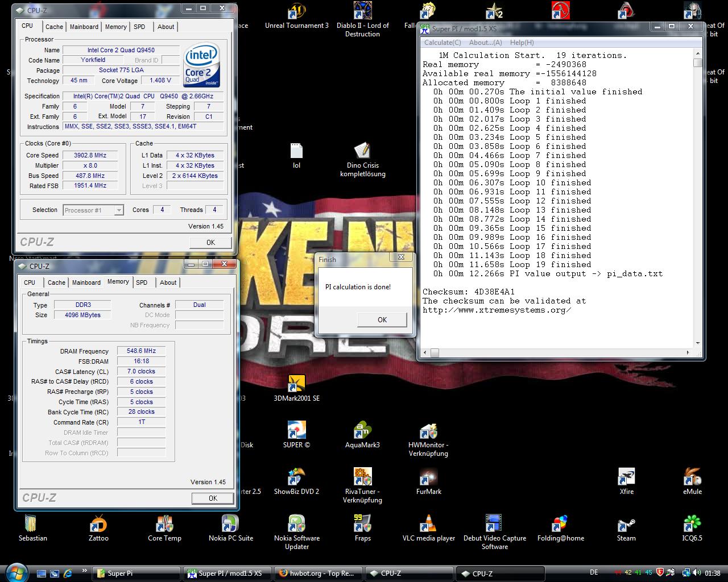This screenshot has height=582, width=728.
Task: Open Calculate(C) menu in Super PI
Action: [x=442, y=43]
